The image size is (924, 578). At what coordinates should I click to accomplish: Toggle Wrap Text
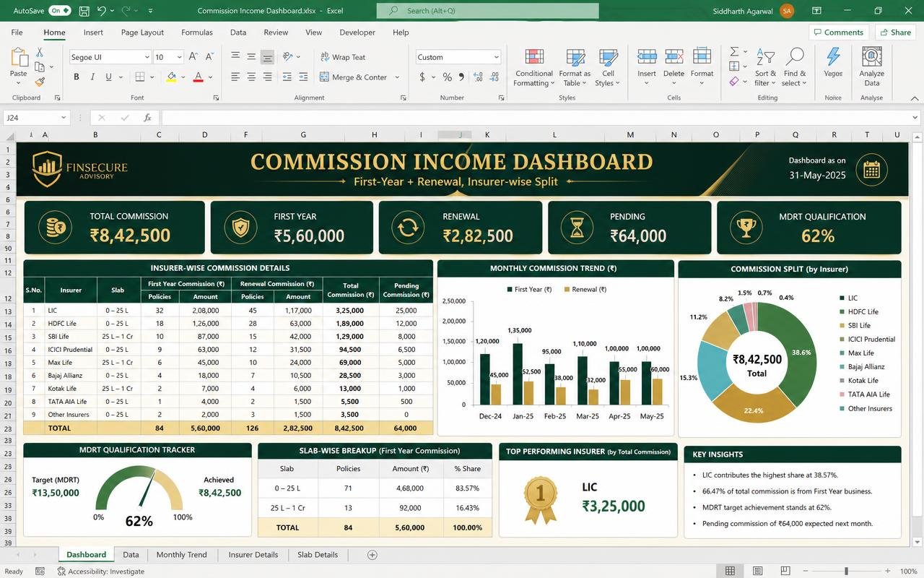342,56
